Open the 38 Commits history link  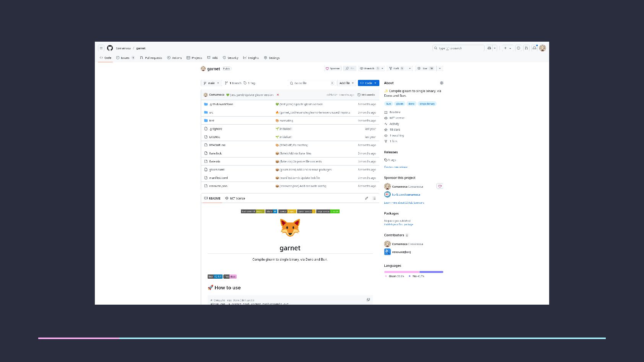[x=366, y=95]
